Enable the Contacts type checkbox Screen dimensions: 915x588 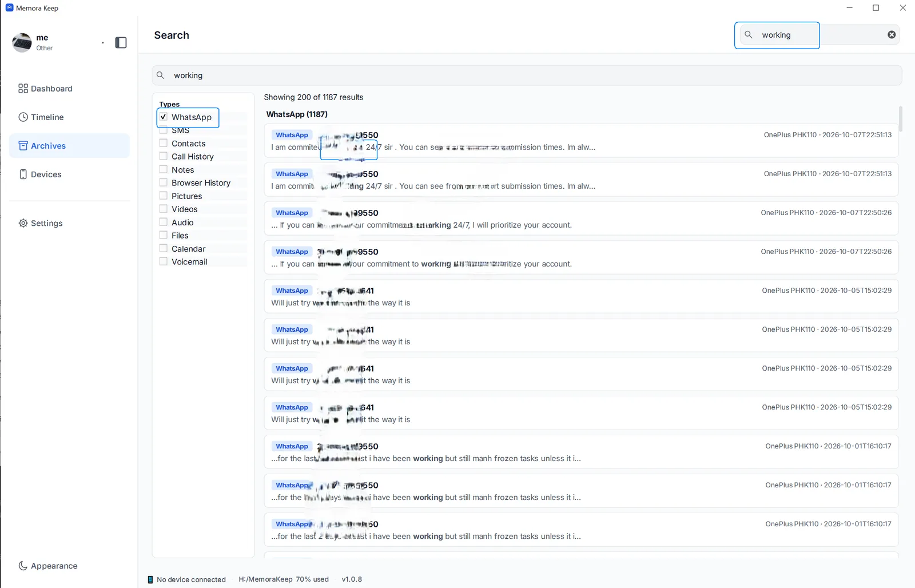(x=164, y=143)
